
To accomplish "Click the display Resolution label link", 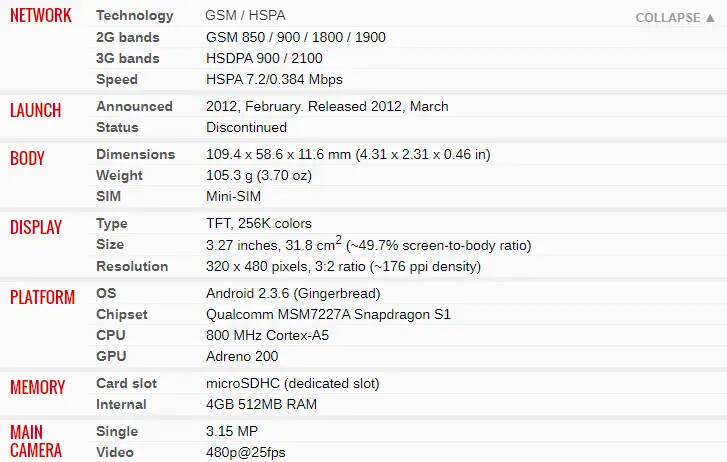I will (132, 266).
